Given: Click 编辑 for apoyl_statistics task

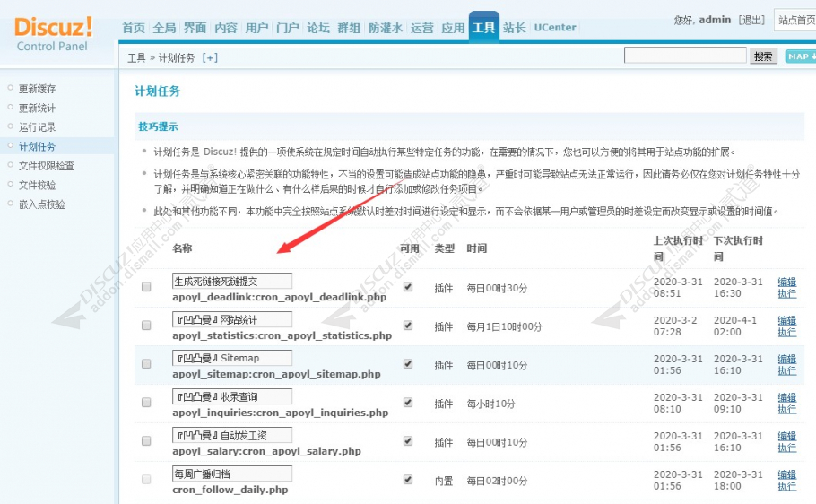Looking at the screenshot, I should 787,320.
